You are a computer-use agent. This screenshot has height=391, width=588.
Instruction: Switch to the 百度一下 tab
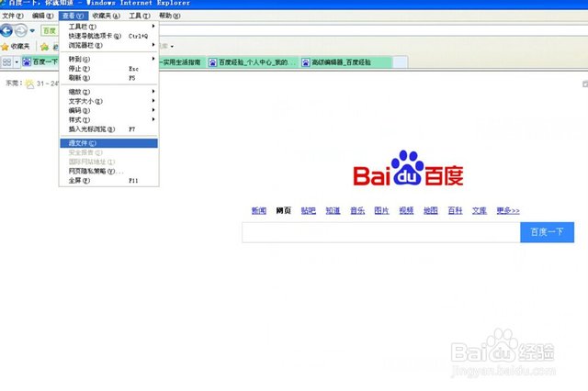coord(40,62)
